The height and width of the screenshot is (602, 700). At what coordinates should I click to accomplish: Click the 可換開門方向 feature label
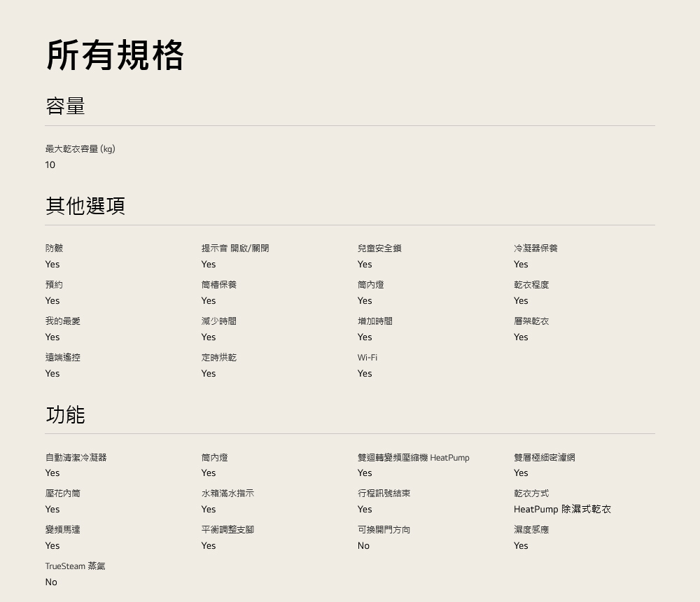[x=384, y=530]
